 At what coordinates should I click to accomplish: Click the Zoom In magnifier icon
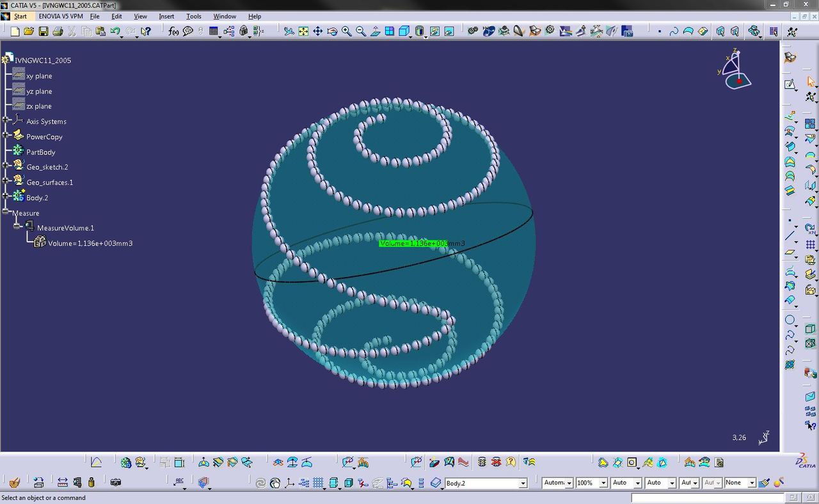(347, 31)
